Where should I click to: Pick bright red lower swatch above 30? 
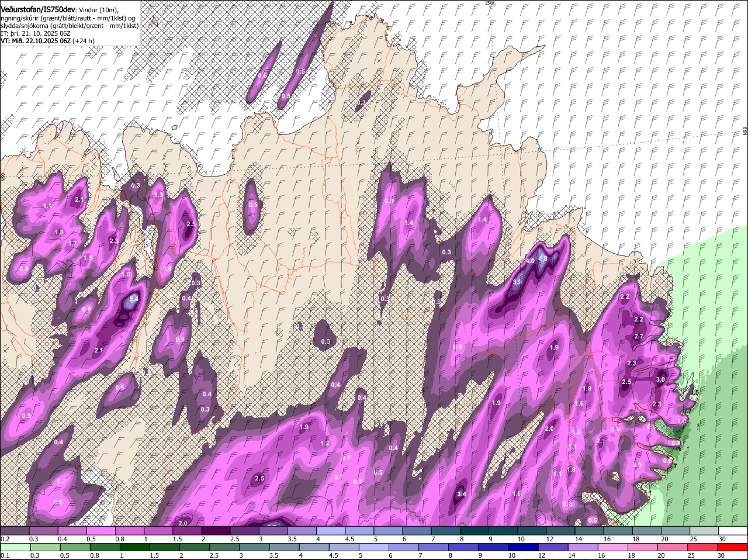pyautogui.click(x=732, y=548)
